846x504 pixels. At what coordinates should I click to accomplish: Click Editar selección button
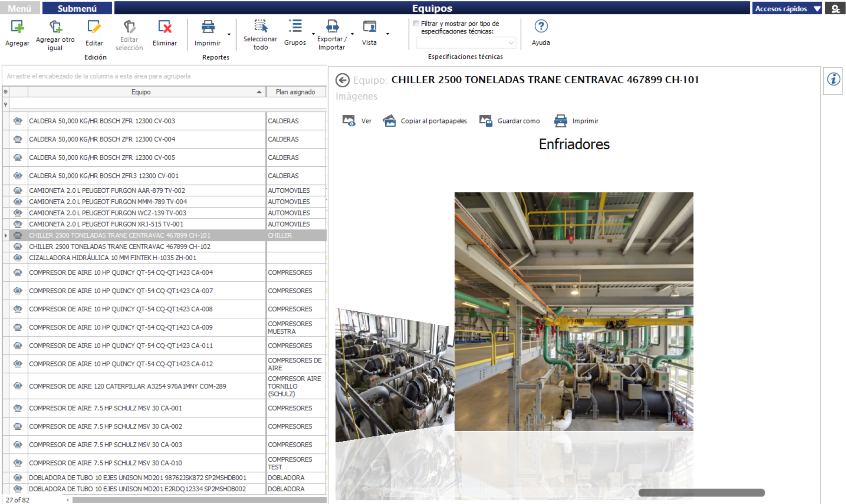click(x=129, y=35)
